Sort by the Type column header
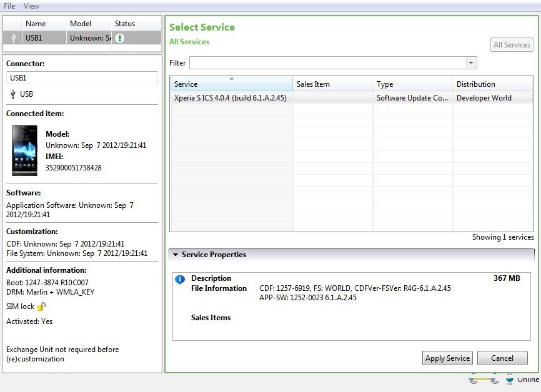 [x=413, y=84]
